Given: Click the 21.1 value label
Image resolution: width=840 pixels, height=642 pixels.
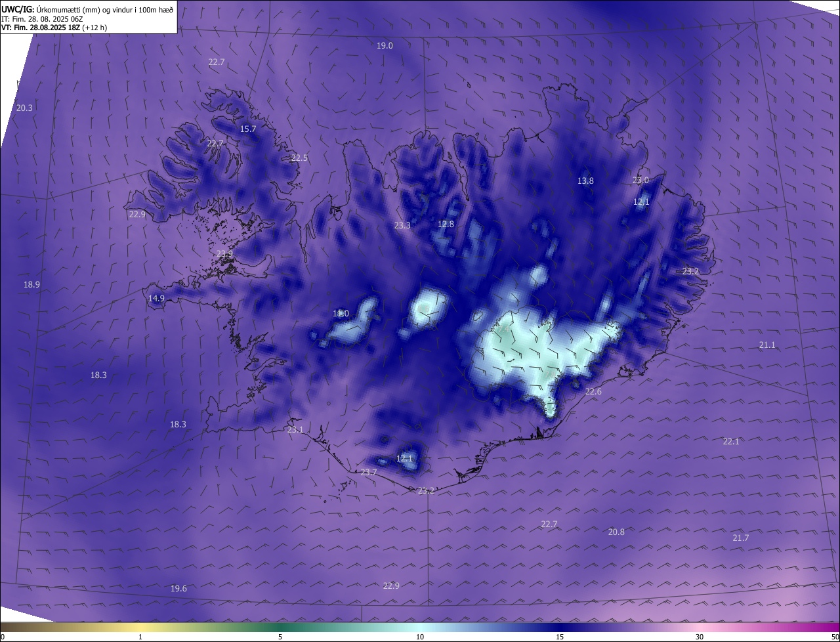Looking at the screenshot, I should click(767, 345).
